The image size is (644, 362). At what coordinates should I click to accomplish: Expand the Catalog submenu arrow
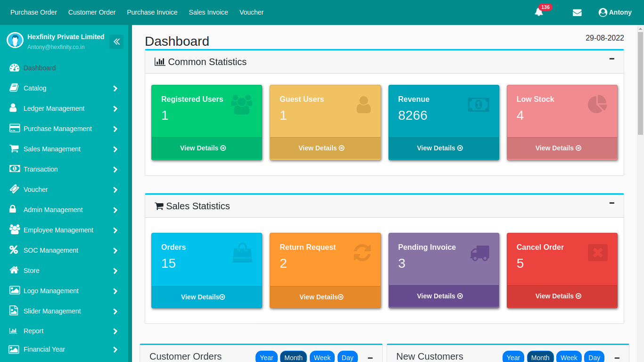point(115,89)
